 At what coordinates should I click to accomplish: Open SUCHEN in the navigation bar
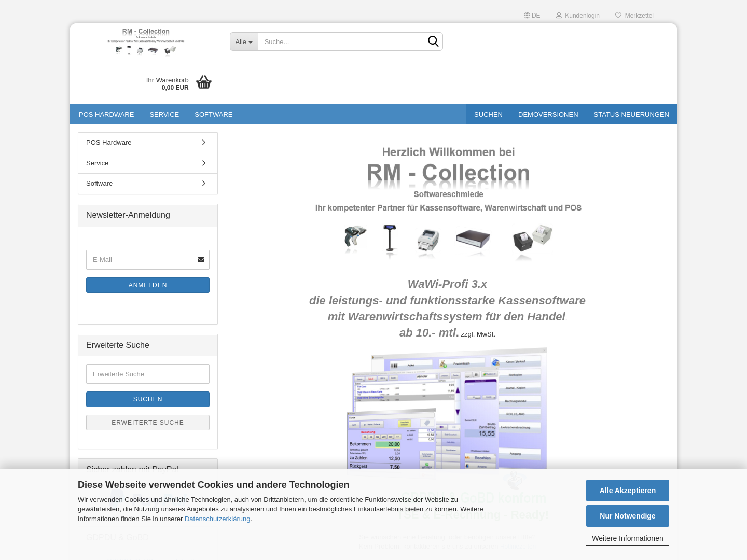coord(488,114)
